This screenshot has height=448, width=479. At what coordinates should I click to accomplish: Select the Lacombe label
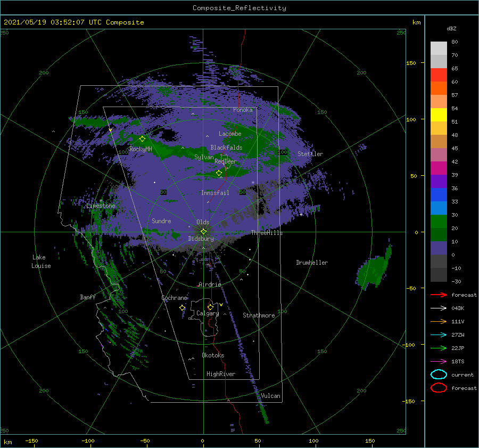[230, 134]
